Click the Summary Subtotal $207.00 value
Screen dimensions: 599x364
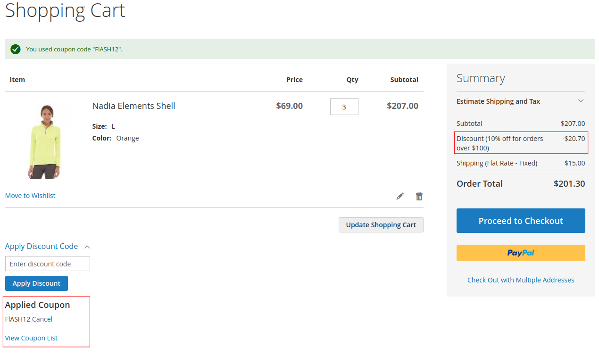point(573,124)
